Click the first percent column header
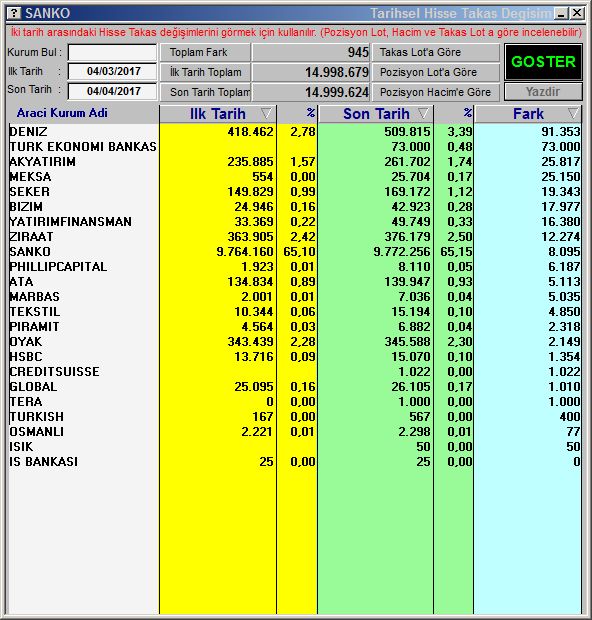 click(297, 114)
